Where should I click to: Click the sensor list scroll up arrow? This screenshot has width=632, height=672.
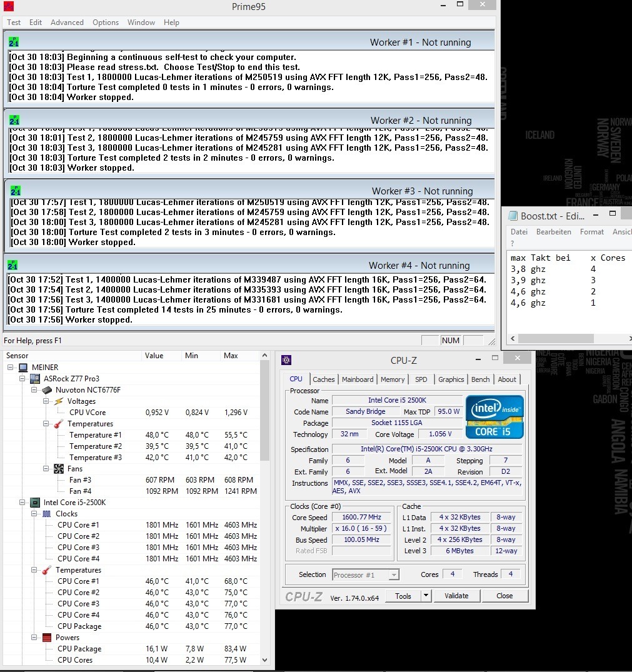[x=265, y=356]
